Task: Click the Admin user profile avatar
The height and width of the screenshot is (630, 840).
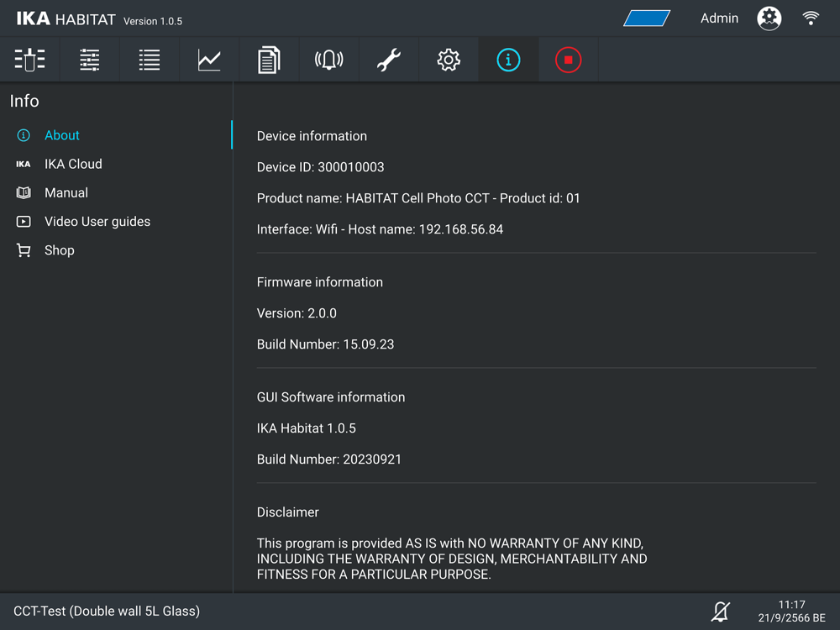Action: (769, 18)
